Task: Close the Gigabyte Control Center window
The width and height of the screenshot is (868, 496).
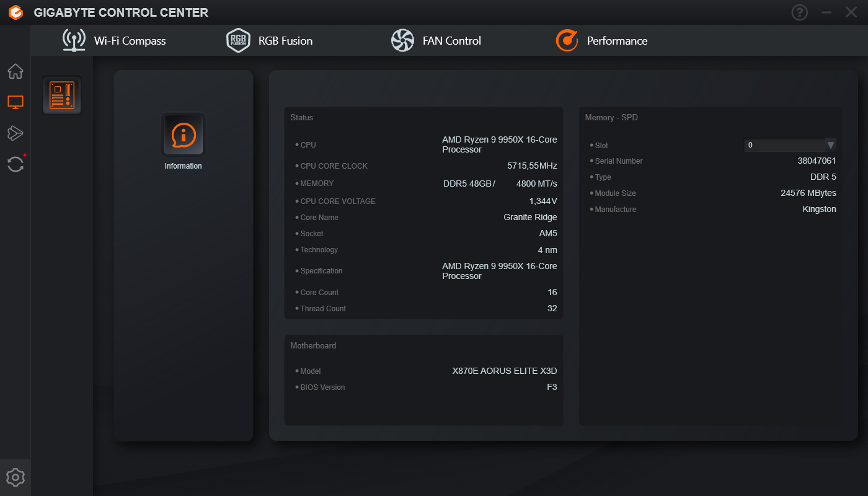Action: pos(851,12)
